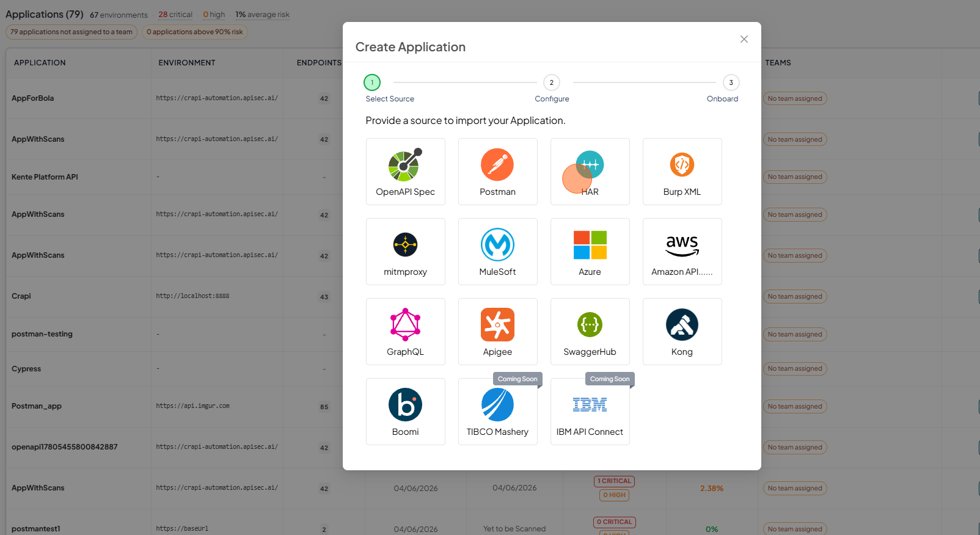The width and height of the screenshot is (980, 535).
Task: Pick the HAR source icon
Action: tap(590, 165)
